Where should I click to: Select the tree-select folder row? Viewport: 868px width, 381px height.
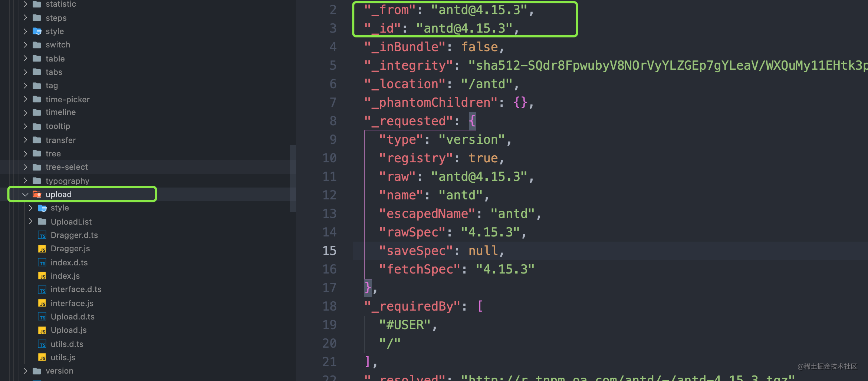(148, 167)
